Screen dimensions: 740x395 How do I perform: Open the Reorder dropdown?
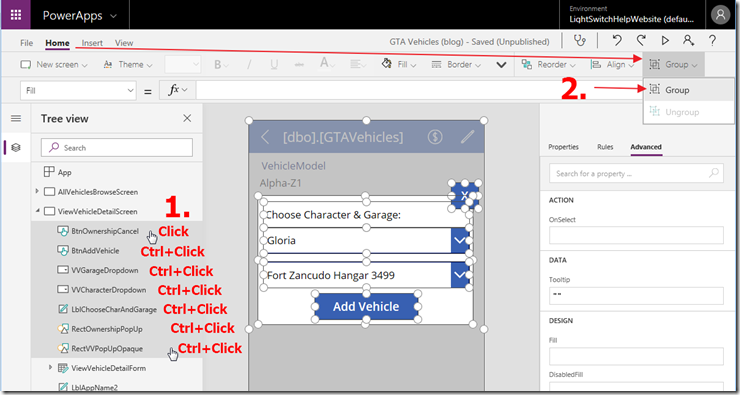(549, 65)
